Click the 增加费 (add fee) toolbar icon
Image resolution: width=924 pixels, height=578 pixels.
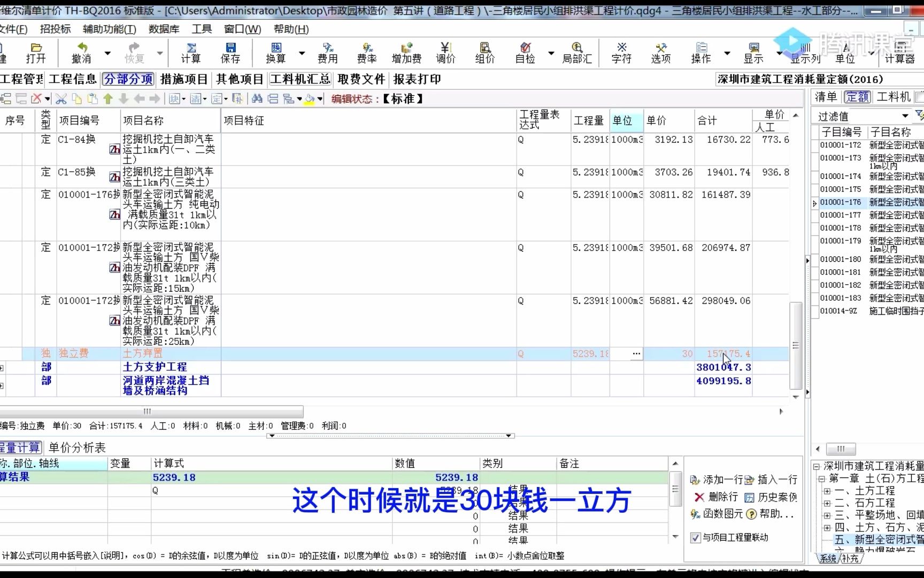point(406,53)
